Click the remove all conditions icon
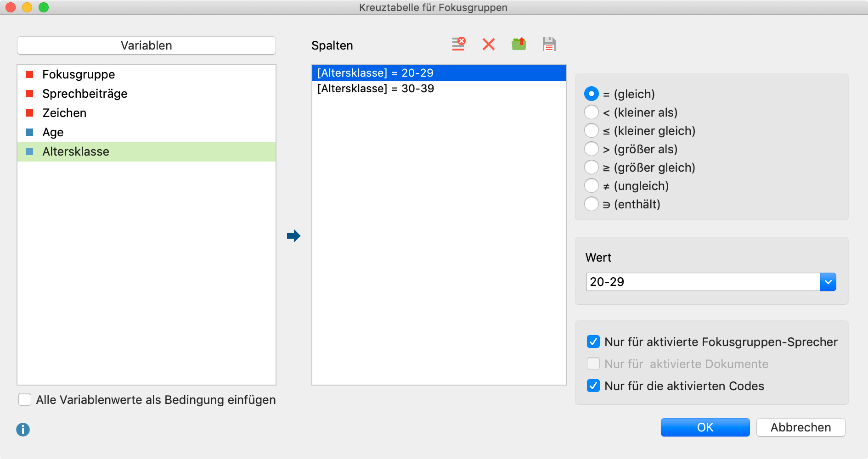Image resolution: width=868 pixels, height=459 pixels. click(458, 44)
